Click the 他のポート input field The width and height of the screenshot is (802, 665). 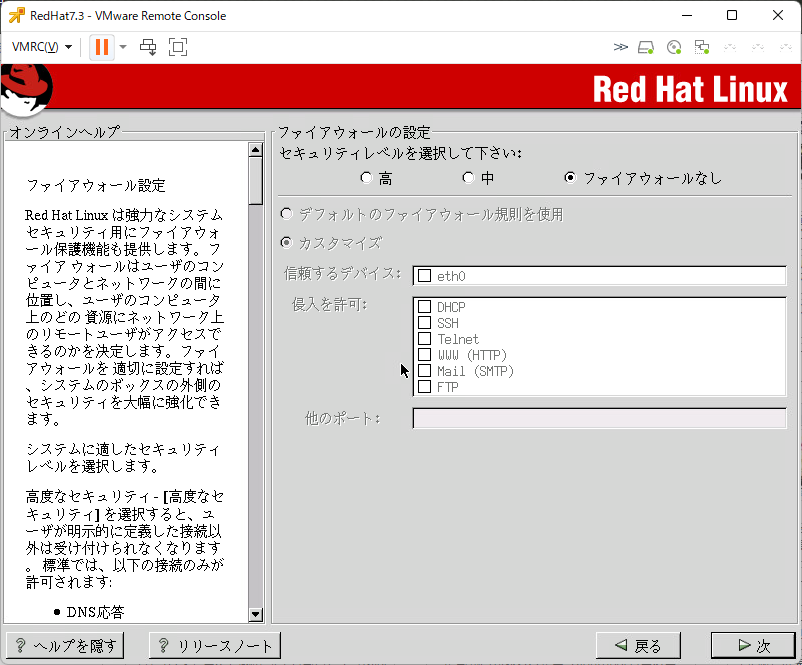[x=599, y=418]
